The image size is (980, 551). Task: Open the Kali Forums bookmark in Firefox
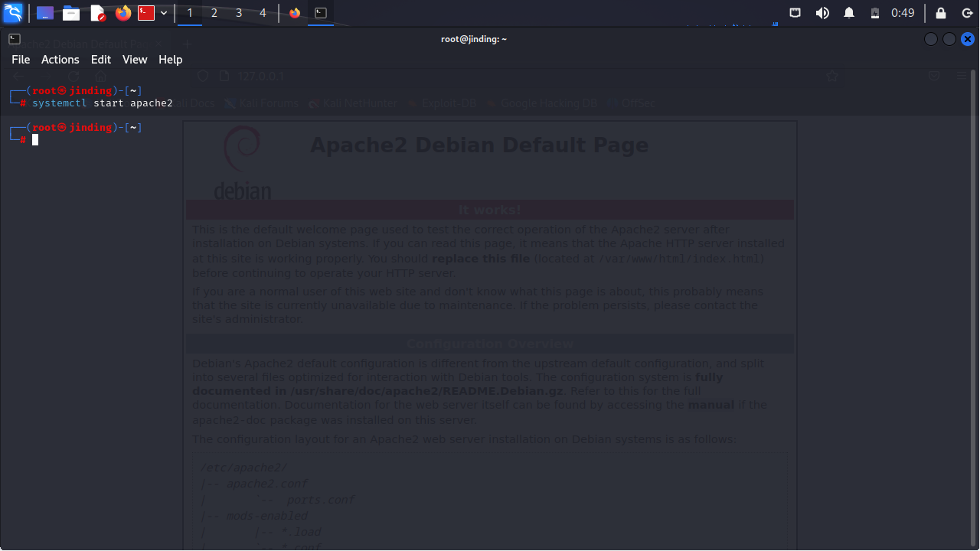pos(261,103)
